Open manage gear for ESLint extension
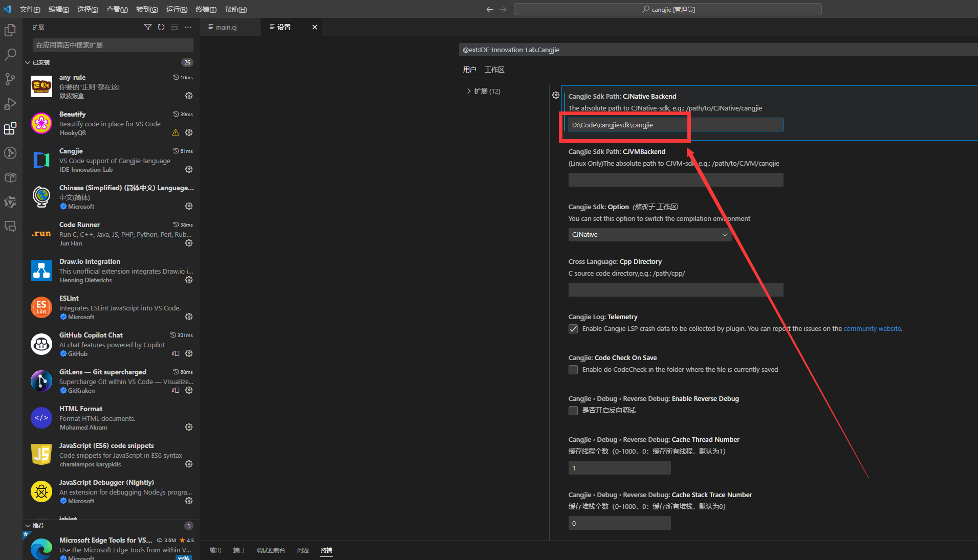Viewport: 978px width, 560px height. click(189, 317)
